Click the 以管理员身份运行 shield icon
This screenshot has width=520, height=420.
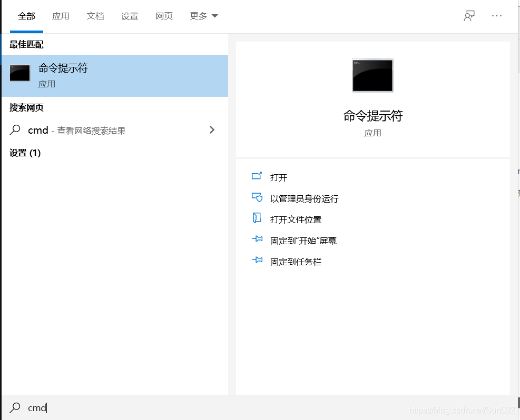point(258,198)
